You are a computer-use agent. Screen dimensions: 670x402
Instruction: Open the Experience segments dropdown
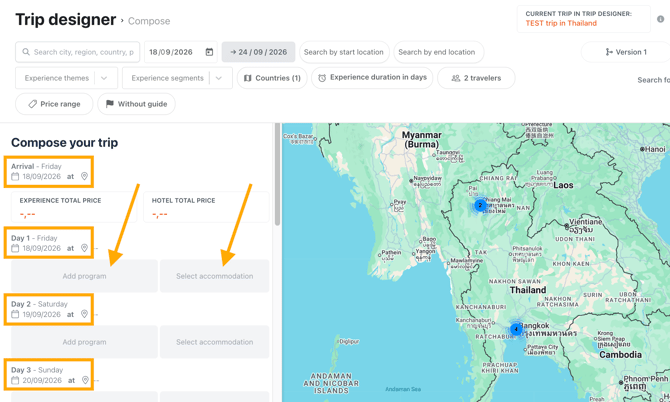pyautogui.click(x=177, y=78)
